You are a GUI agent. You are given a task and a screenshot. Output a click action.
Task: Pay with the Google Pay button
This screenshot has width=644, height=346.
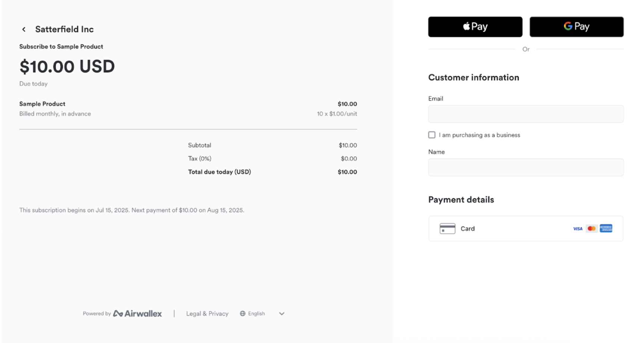pos(576,26)
